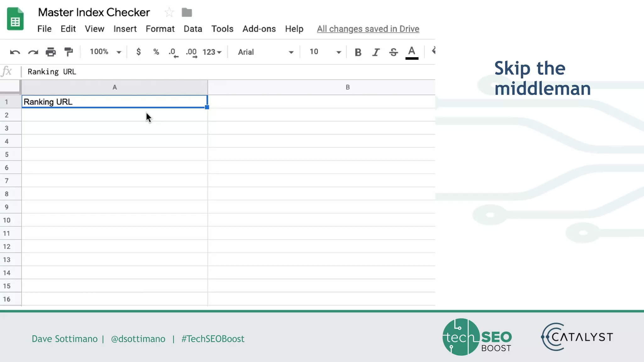644x362 pixels.
Task: Open the Help menu
Action: click(x=294, y=29)
